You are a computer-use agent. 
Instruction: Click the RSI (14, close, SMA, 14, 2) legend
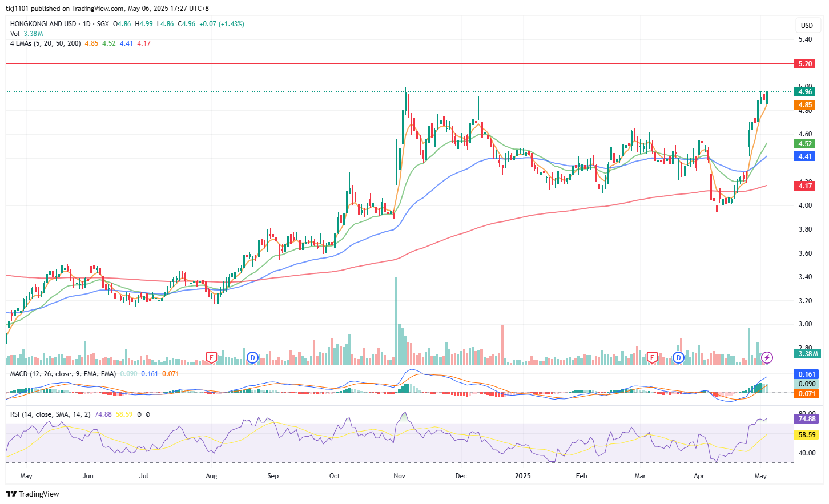click(50, 414)
